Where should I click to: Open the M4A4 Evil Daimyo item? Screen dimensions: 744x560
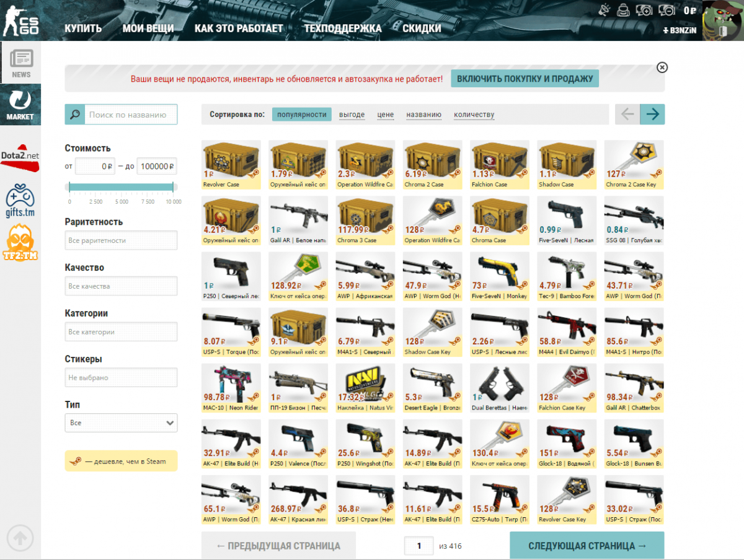point(567,332)
